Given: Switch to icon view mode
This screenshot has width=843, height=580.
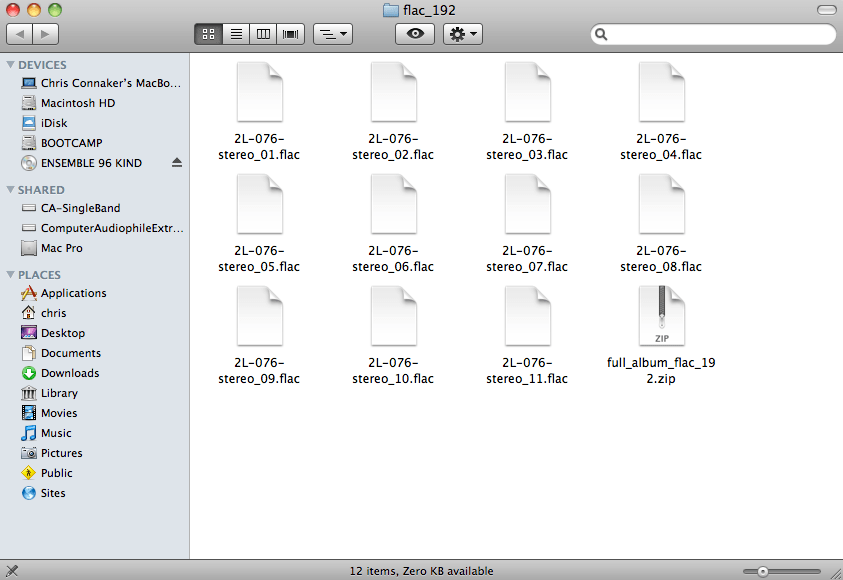Looking at the screenshot, I should pyautogui.click(x=209, y=34).
